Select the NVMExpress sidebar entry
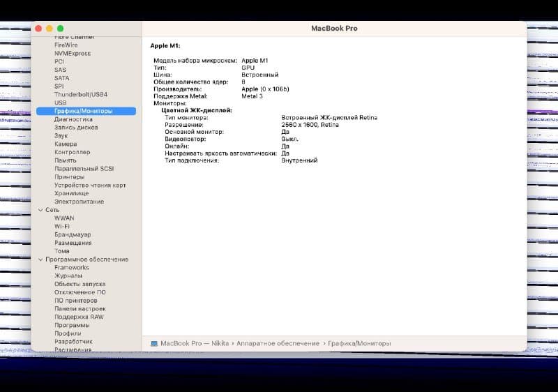The width and height of the screenshot is (558, 392). 73,53
